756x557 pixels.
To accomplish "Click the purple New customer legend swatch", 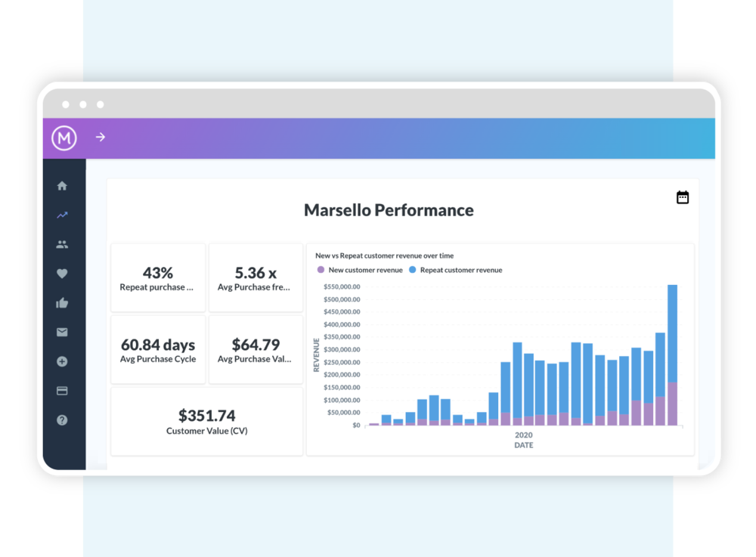I will tap(319, 269).
